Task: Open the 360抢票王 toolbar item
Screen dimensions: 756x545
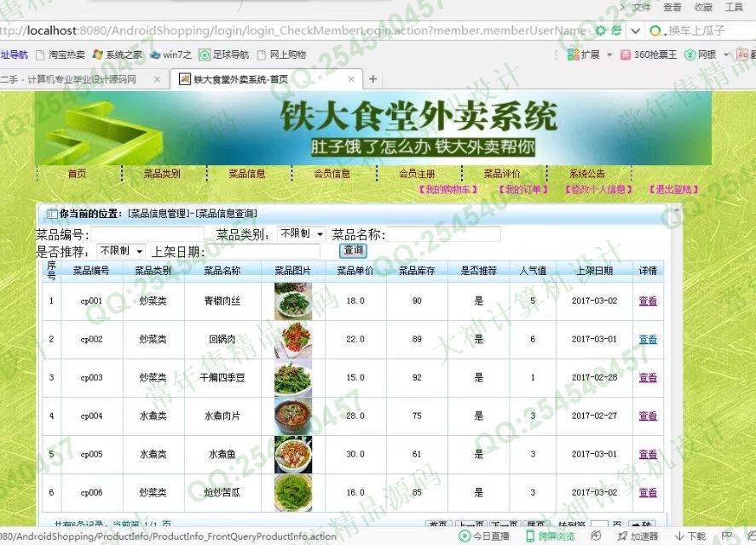Action: coord(649,54)
